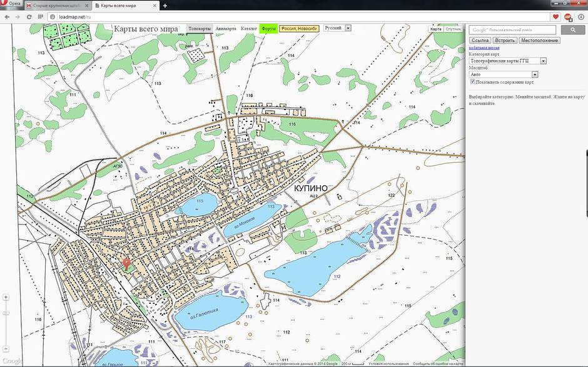The width and height of the screenshot is (588, 367).
Task: Select the Авиакарта menu tab
Action: click(226, 29)
